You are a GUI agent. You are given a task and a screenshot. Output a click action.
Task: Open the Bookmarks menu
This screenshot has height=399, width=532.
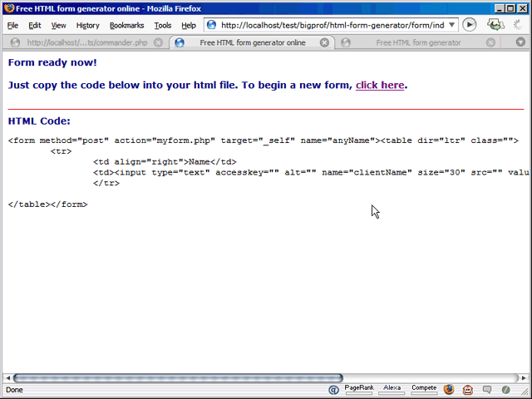click(x=126, y=26)
